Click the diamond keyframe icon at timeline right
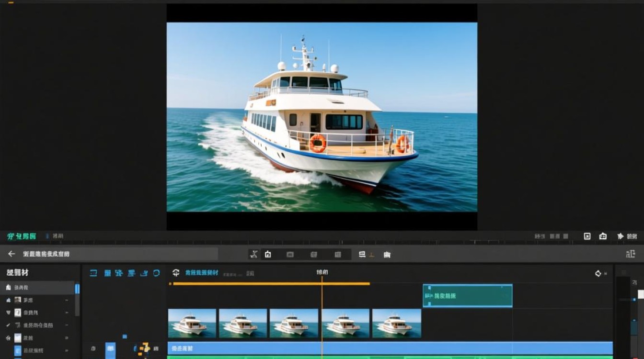644x359 pixels. 598,273
